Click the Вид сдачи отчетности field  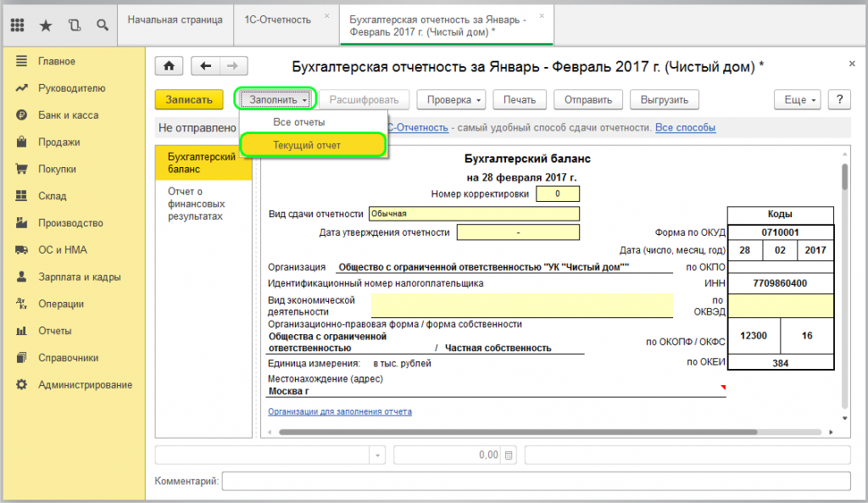pyautogui.click(x=474, y=214)
